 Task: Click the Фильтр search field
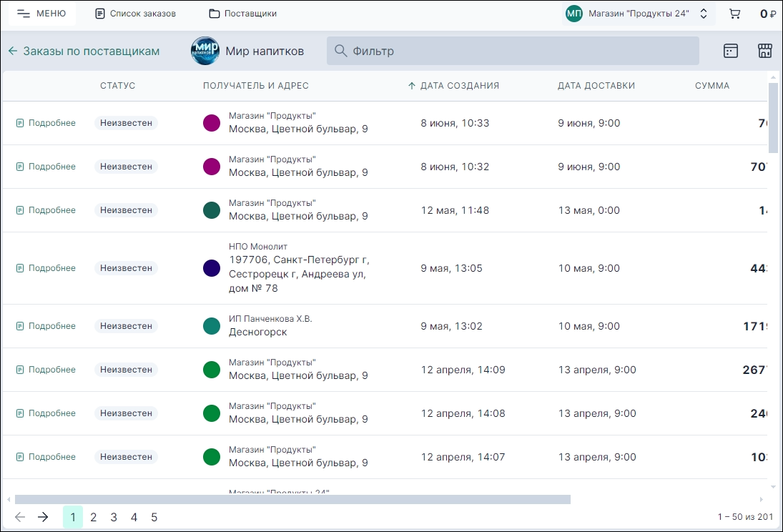tap(513, 51)
